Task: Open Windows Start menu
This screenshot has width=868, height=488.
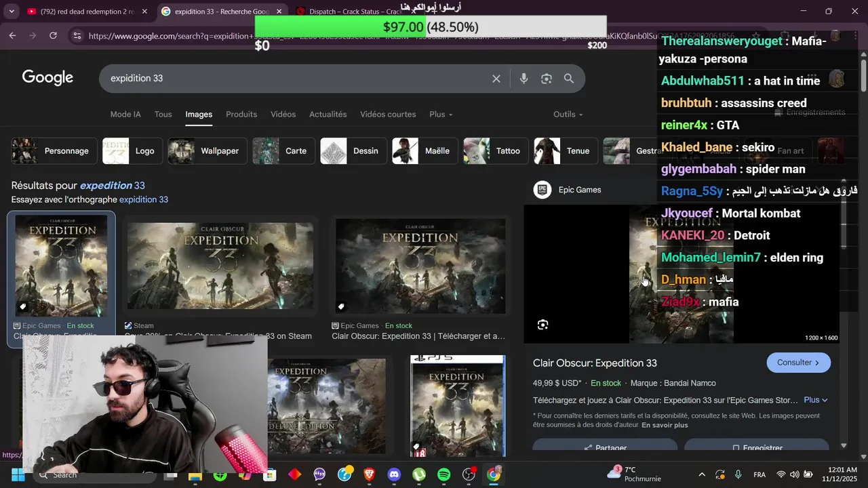Action: pos(18,475)
